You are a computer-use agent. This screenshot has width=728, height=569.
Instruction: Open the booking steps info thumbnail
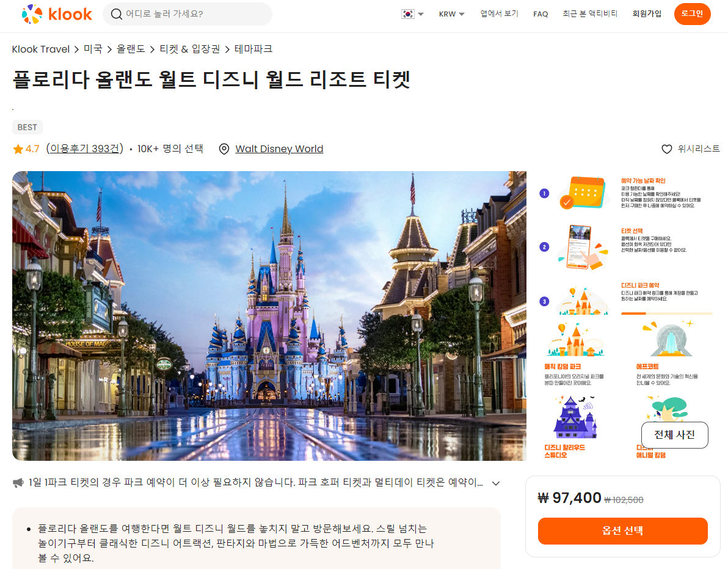coord(625,243)
